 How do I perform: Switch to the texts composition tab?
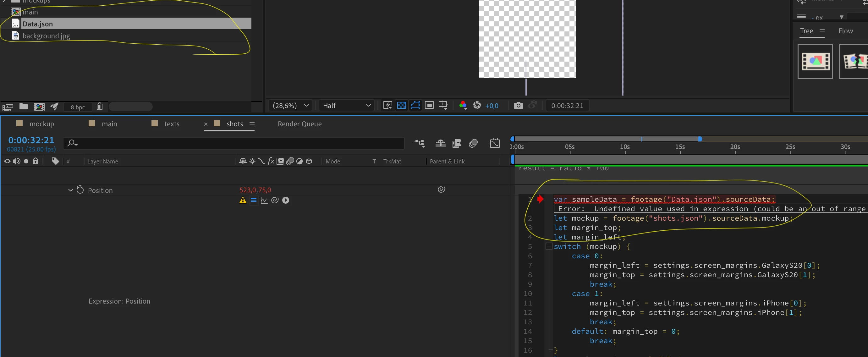click(x=172, y=124)
